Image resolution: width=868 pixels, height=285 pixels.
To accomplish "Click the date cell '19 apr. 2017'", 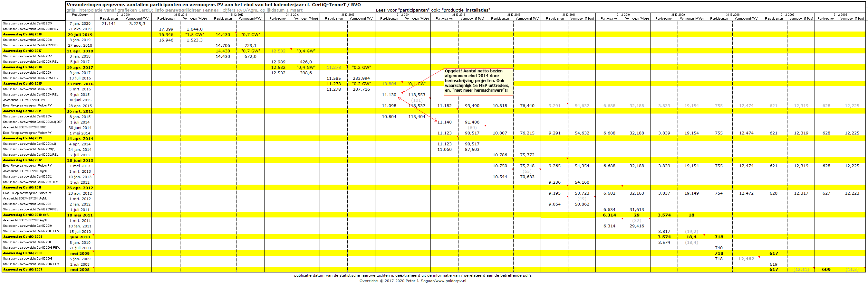I will (80, 68).
